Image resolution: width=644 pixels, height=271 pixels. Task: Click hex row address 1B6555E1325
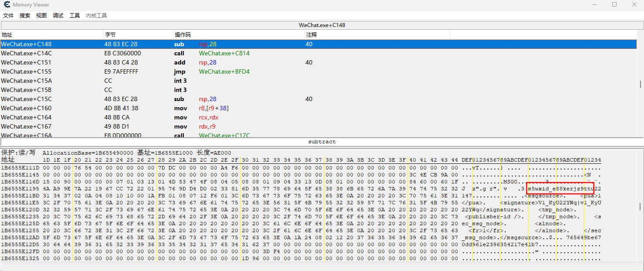20,258
